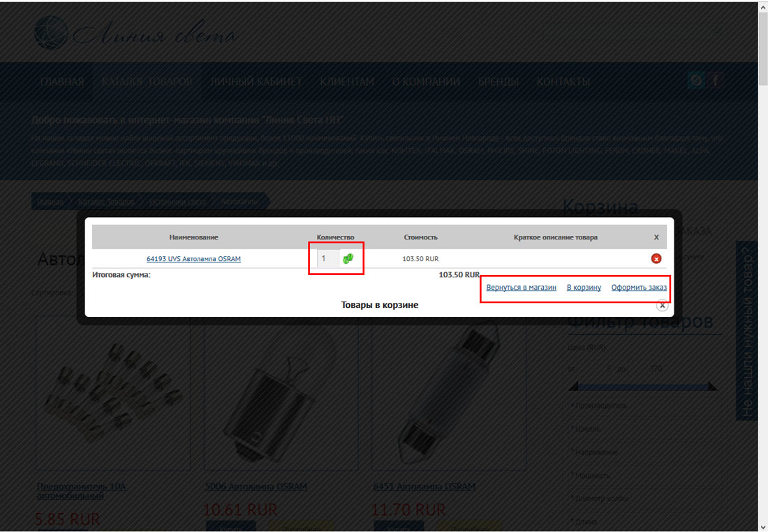Open the 64193 UVS Автолампа OSRAM link

pyautogui.click(x=193, y=258)
